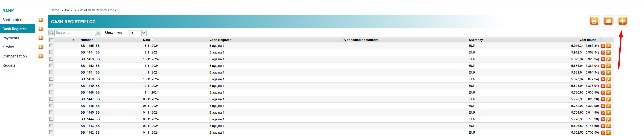This screenshot has height=136, width=644.
Task: Add a new cash register log entry
Action: pyautogui.click(x=622, y=21)
